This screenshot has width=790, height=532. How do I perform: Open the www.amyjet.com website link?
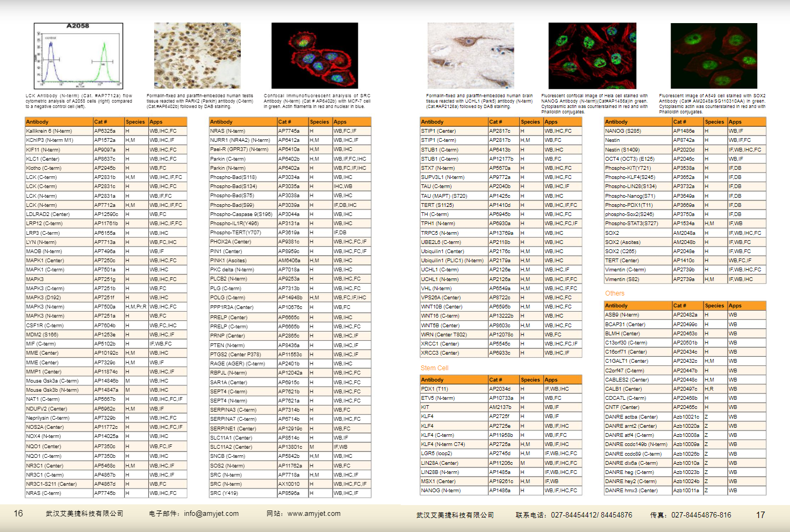coord(314,514)
